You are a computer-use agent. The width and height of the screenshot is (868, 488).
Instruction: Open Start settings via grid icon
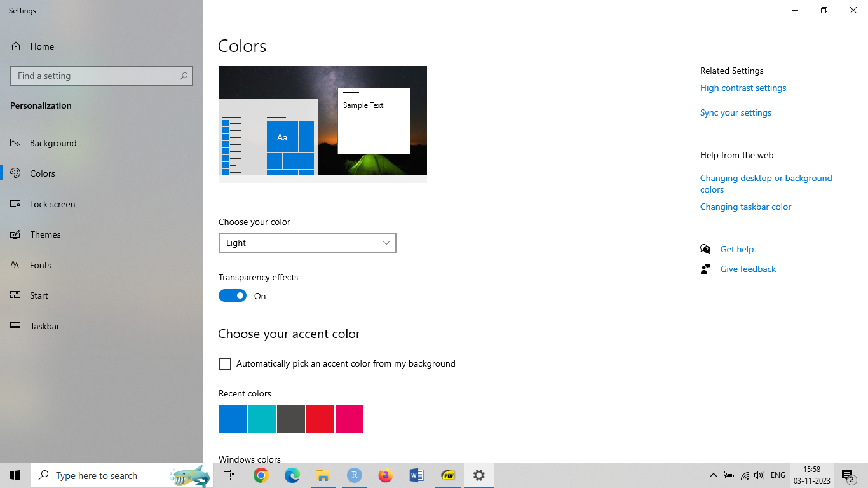point(16,295)
